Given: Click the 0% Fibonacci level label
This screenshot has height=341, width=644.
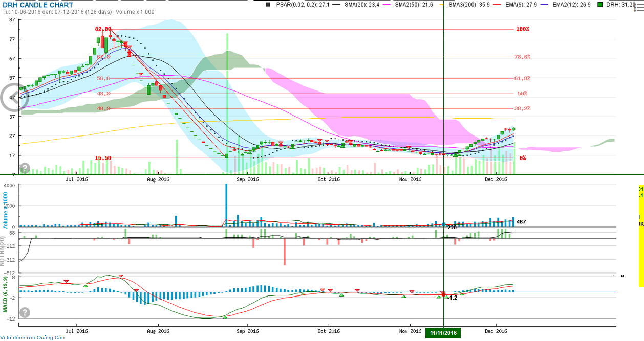Looking at the screenshot, I should coord(523,158).
